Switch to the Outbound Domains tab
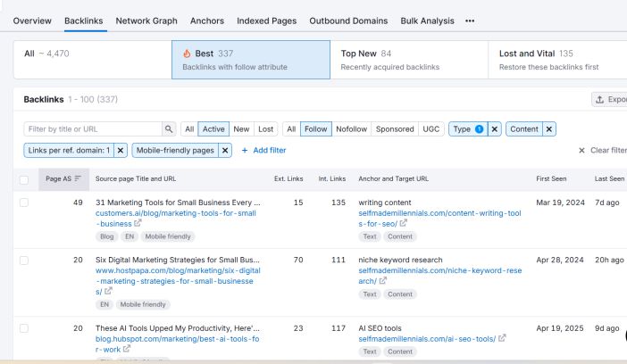 pyautogui.click(x=348, y=21)
